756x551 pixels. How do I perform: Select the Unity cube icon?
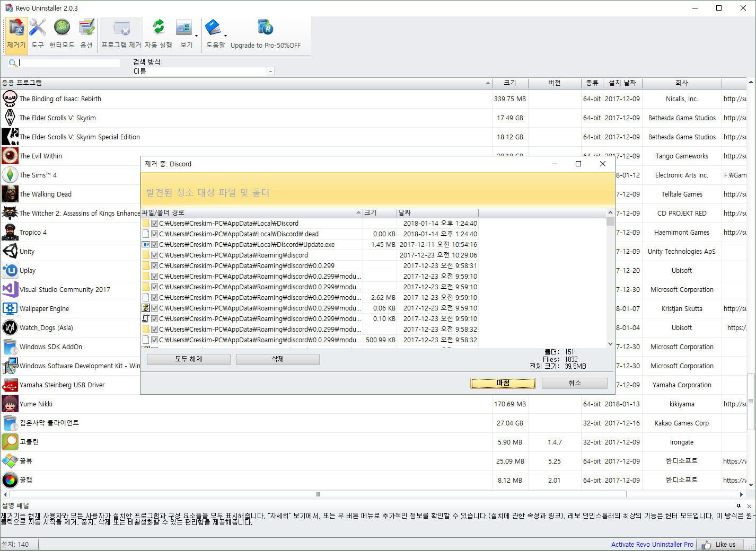(x=10, y=251)
